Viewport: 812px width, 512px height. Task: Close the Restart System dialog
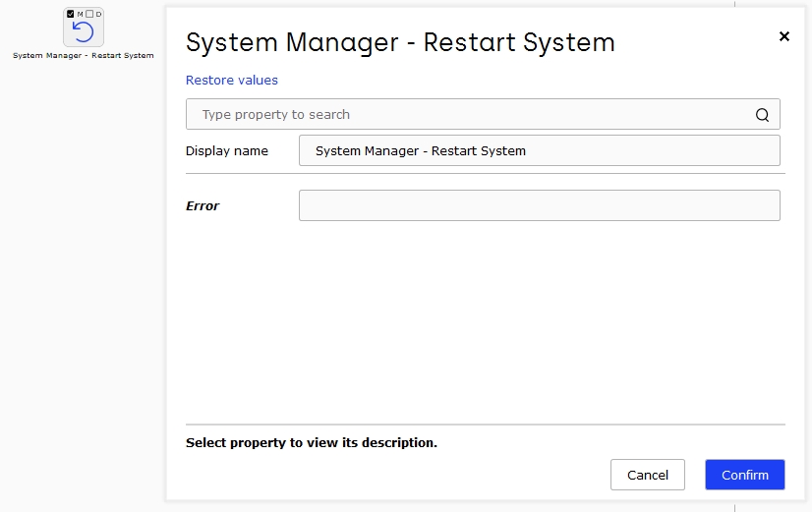tap(784, 36)
